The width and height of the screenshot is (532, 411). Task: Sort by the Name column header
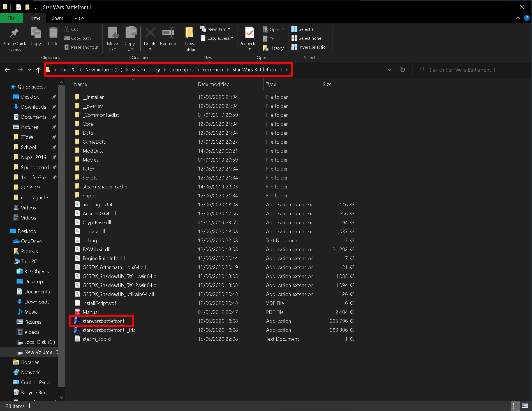(x=133, y=84)
